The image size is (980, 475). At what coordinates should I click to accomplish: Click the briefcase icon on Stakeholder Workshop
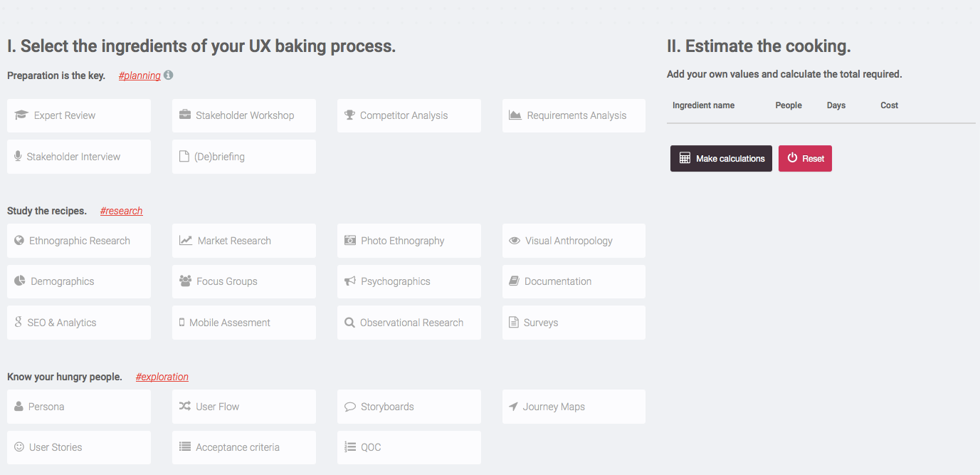coord(185,115)
